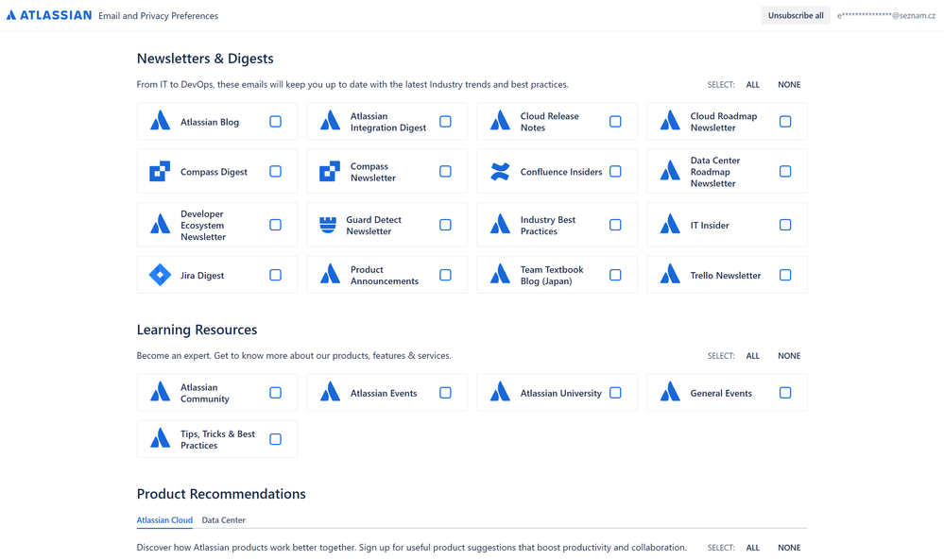Enable the Trello Newsletter checkbox
Viewport: 944px width, 560px height.
[x=785, y=275]
